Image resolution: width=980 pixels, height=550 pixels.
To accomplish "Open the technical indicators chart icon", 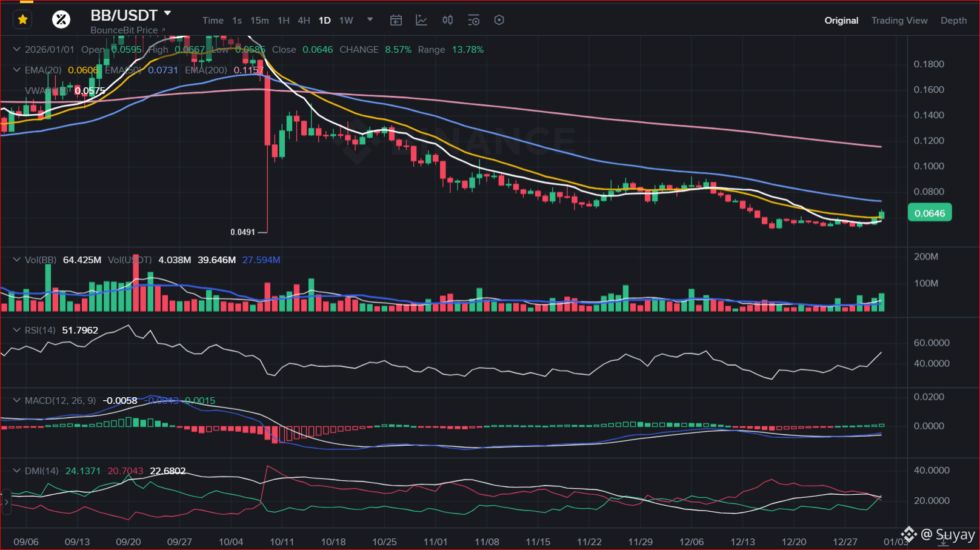I will pyautogui.click(x=422, y=20).
